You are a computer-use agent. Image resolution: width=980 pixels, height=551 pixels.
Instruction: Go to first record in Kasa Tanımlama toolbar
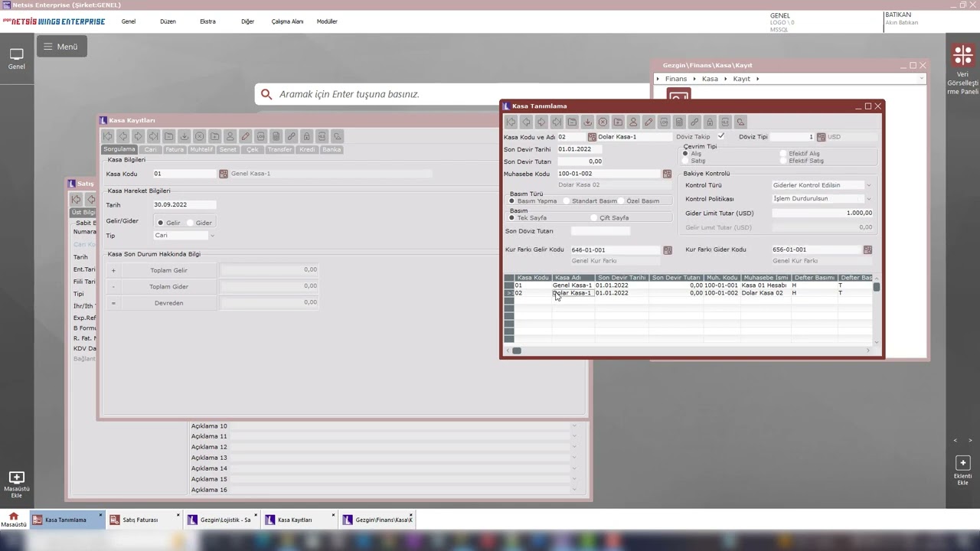click(511, 122)
